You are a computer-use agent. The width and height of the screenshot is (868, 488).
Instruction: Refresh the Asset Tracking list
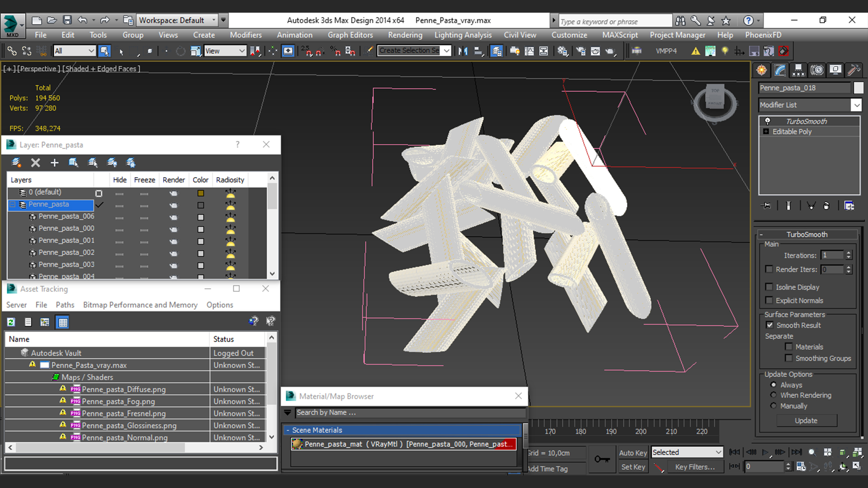tap(11, 322)
